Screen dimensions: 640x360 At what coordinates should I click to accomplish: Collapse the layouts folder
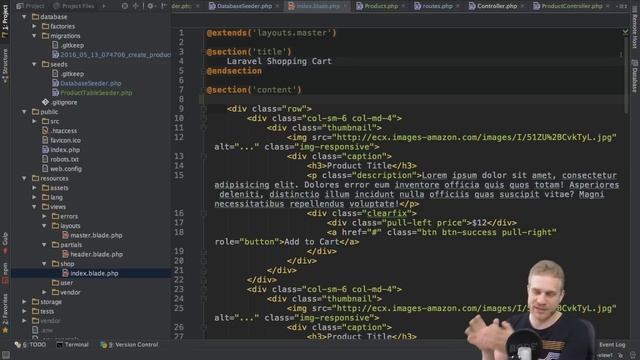44,226
